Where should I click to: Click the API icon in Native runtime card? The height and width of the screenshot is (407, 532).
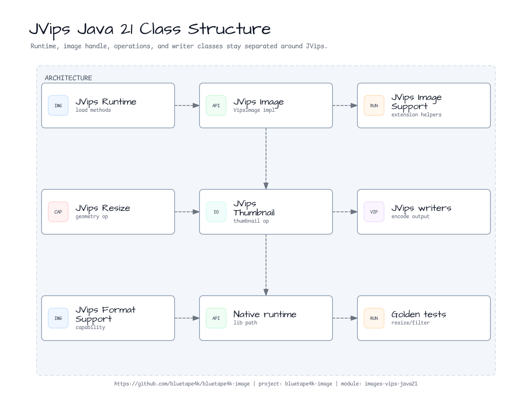click(216, 318)
